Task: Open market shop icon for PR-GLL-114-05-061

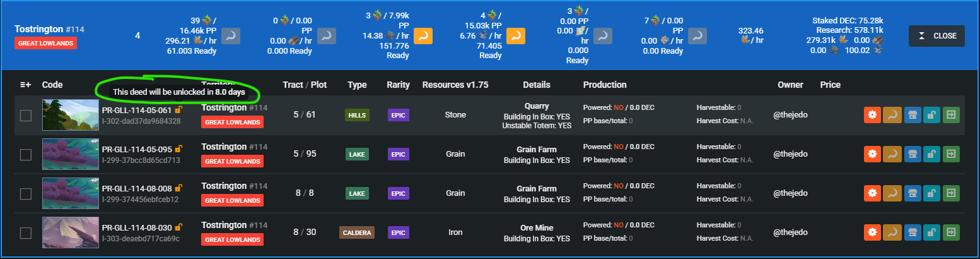Action: pos(912,115)
